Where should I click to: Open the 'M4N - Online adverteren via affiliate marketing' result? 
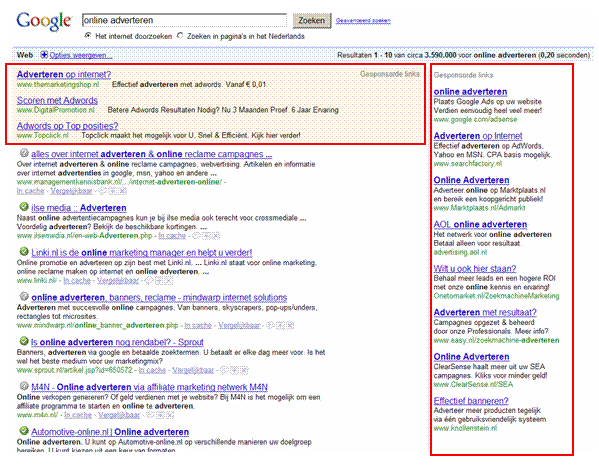(x=149, y=387)
